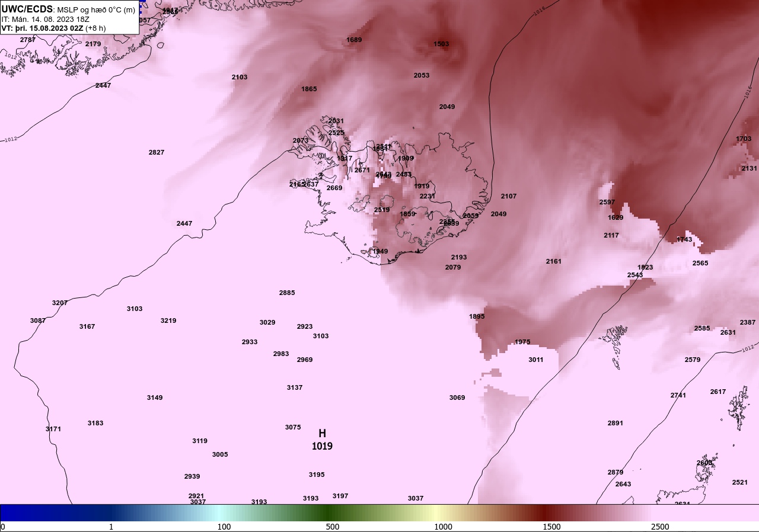Select the 2885 height value
The height and width of the screenshot is (532, 759).
(287, 293)
